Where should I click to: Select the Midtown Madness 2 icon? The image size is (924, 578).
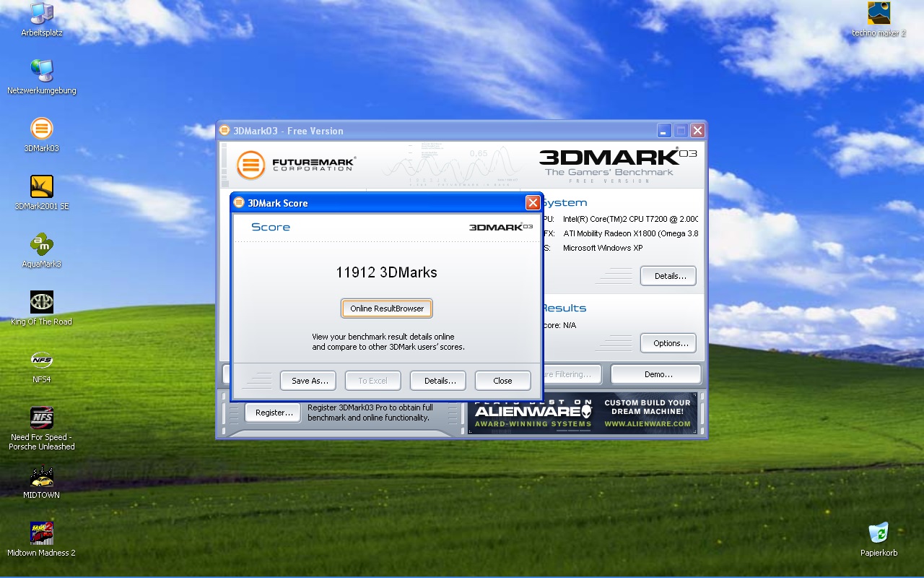(x=42, y=540)
